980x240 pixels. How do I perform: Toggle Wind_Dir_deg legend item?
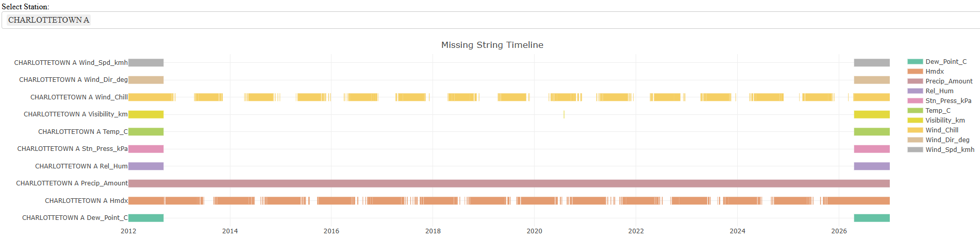point(947,140)
